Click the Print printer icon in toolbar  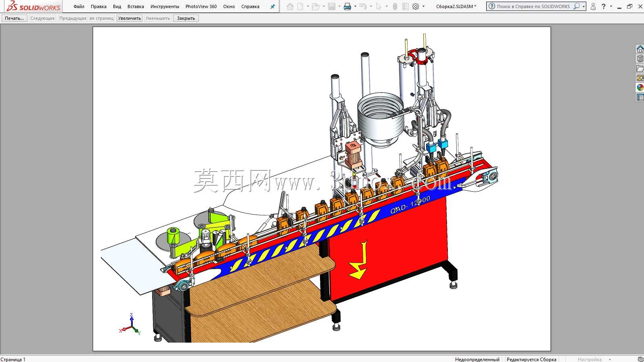coord(347,6)
